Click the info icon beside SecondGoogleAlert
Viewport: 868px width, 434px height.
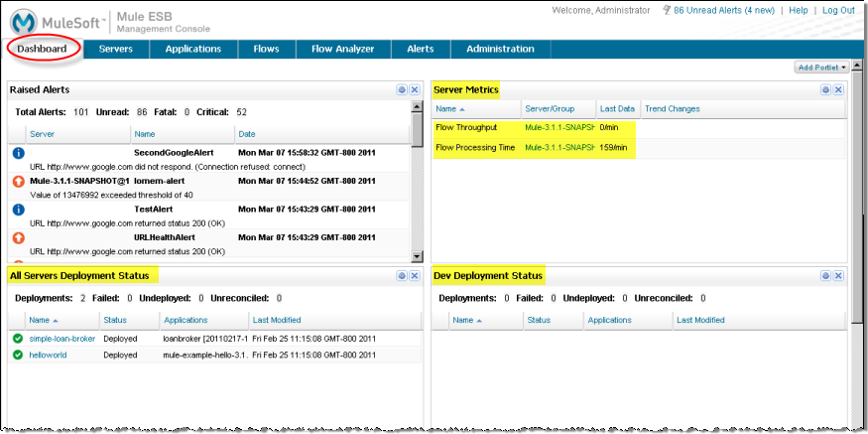pos(18,153)
